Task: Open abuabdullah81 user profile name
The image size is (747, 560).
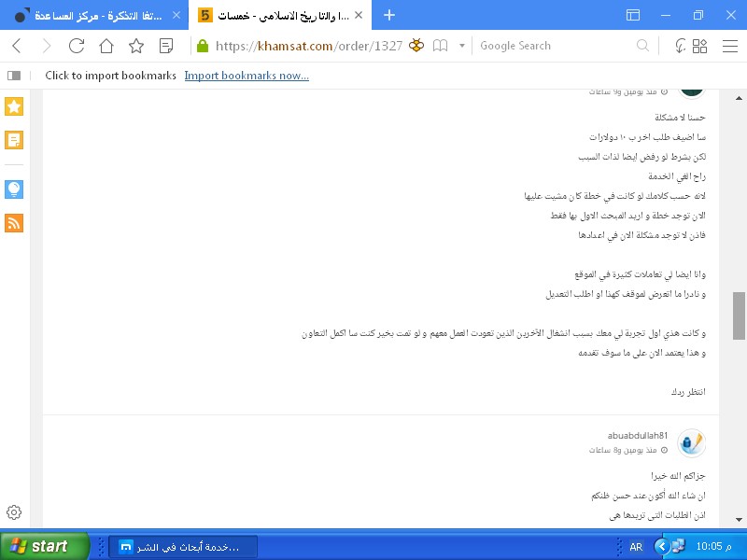Action: pos(638,435)
